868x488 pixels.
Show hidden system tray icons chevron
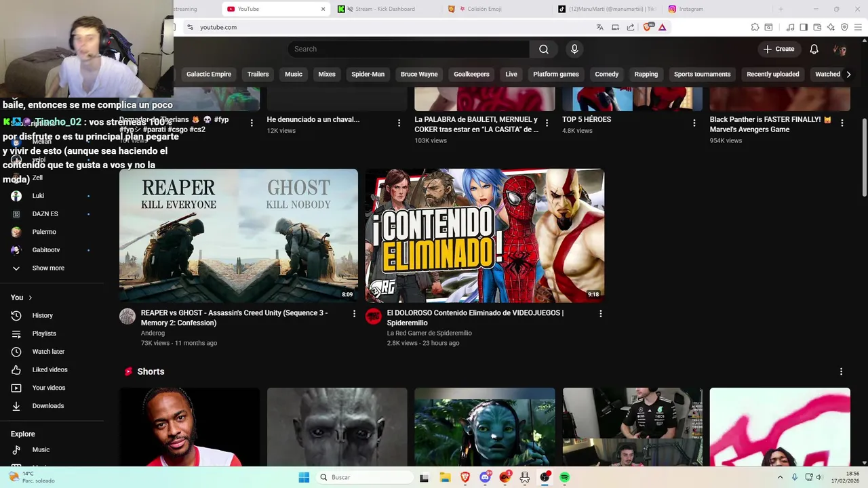click(x=780, y=477)
